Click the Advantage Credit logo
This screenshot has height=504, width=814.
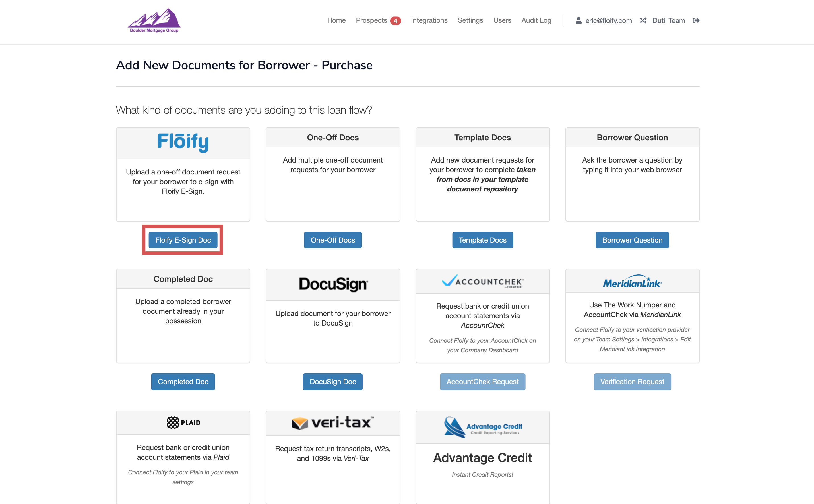coord(482,427)
